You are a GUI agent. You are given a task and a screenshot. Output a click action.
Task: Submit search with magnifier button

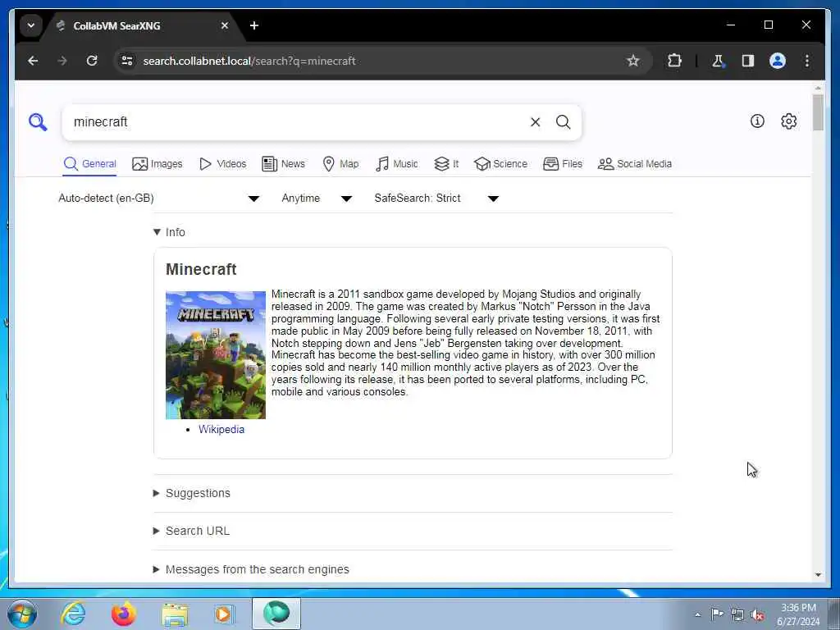pyautogui.click(x=563, y=122)
